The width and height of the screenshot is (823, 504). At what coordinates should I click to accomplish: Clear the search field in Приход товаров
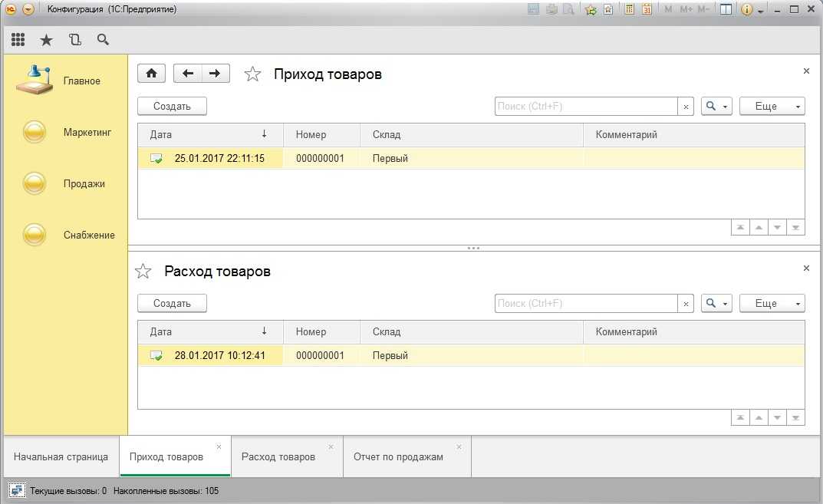pyautogui.click(x=686, y=107)
